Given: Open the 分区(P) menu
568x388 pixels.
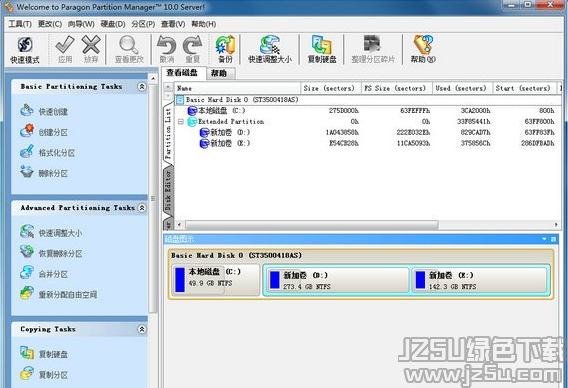Looking at the screenshot, I should point(143,24).
